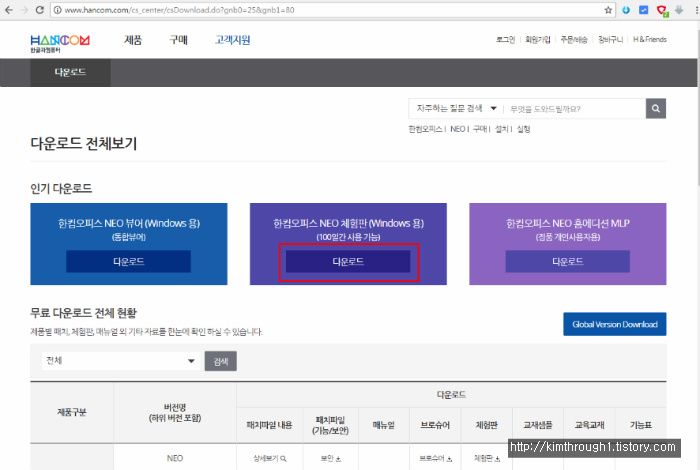
Task: Click the blue circular extension icon
Action: pyautogui.click(x=626, y=10)
